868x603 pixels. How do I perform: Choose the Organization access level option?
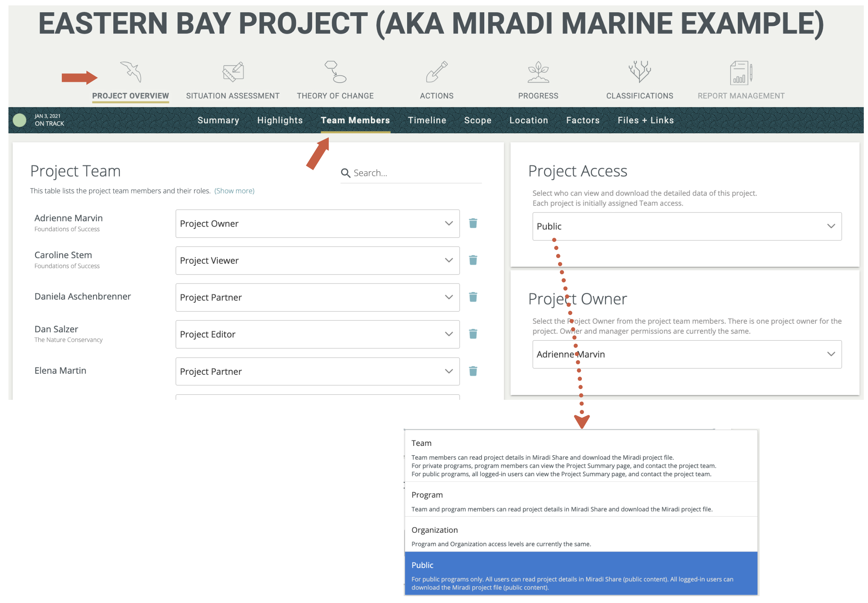(x=581, y=536)
